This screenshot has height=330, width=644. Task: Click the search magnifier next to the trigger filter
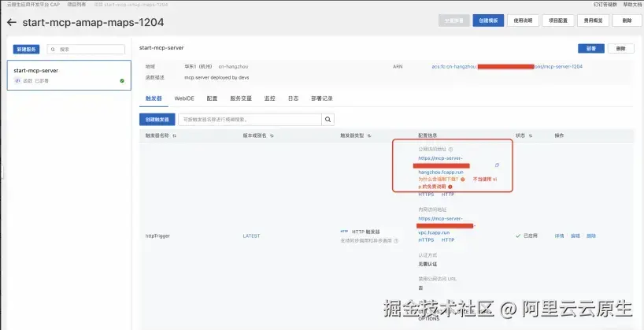(328, 120)
